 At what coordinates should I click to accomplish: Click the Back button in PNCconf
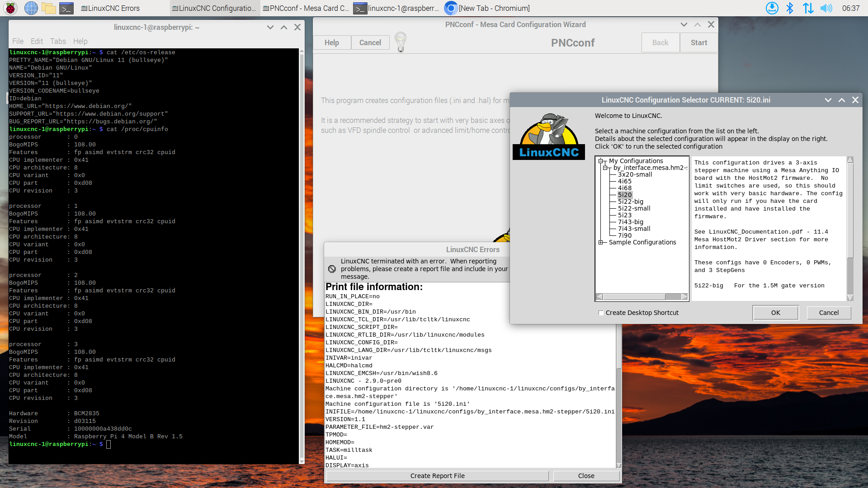point(660,42)
